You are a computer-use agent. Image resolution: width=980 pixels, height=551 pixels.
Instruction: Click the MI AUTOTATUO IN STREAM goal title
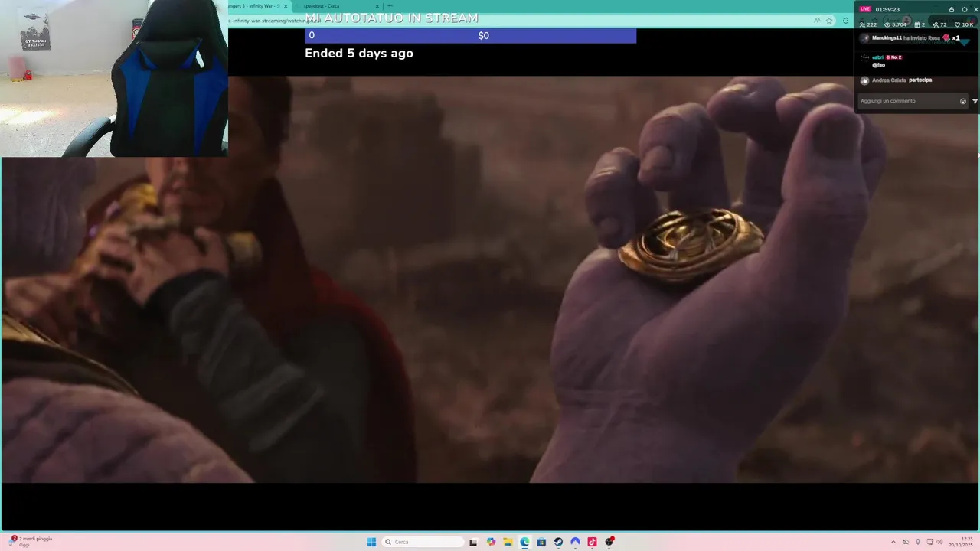[391, 18]
